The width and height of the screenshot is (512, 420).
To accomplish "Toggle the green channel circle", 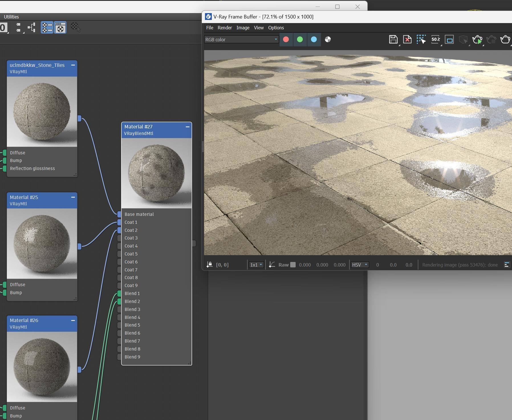I will click(300, 39).
